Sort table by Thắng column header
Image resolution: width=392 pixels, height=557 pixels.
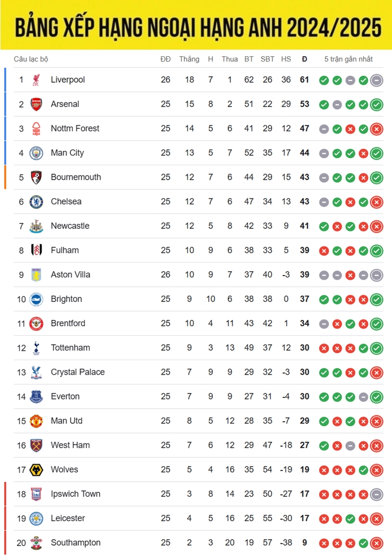189,59
